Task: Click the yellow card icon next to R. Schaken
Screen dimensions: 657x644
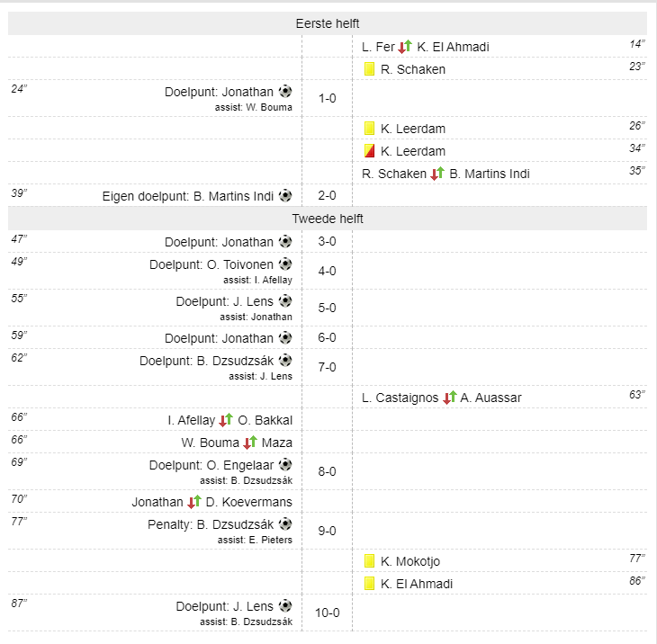Action: 369,69
